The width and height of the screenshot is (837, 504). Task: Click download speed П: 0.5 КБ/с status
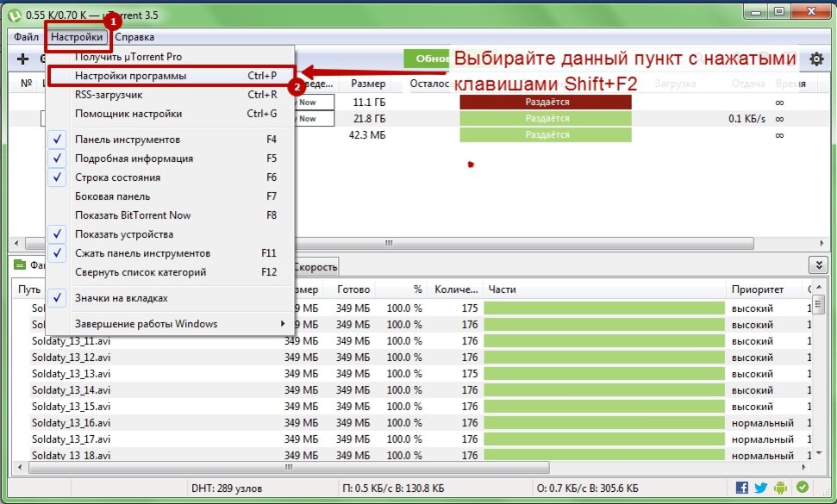393,488
